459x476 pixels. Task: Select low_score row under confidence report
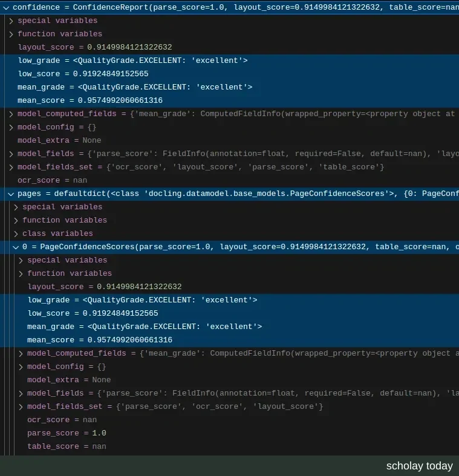click(230, 74)
